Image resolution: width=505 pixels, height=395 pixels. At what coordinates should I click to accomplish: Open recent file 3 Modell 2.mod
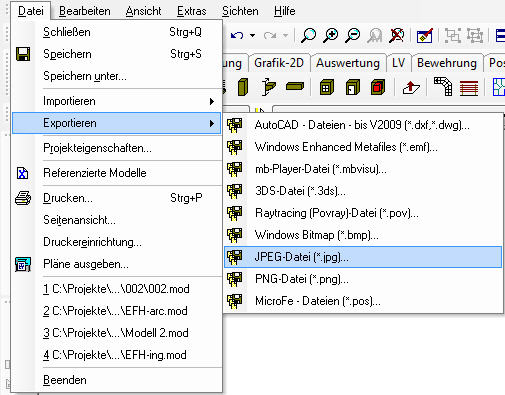point(116,333)
